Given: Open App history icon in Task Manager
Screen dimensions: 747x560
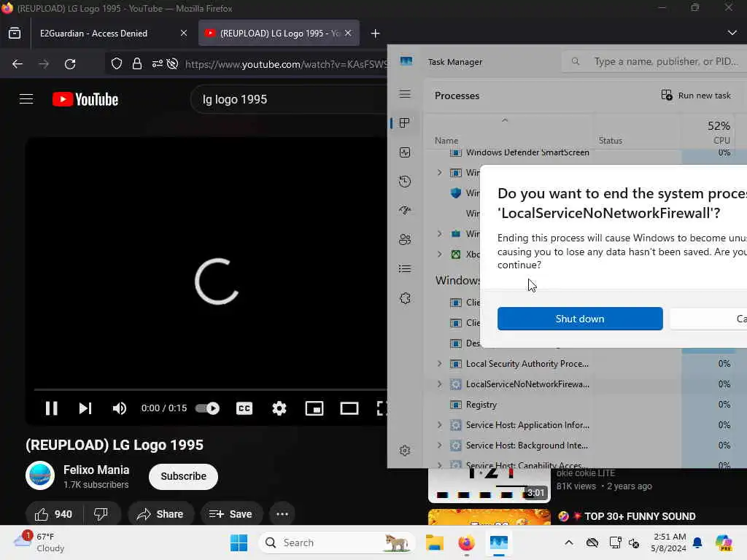Looking at the screenshot, I should (405, 182).
